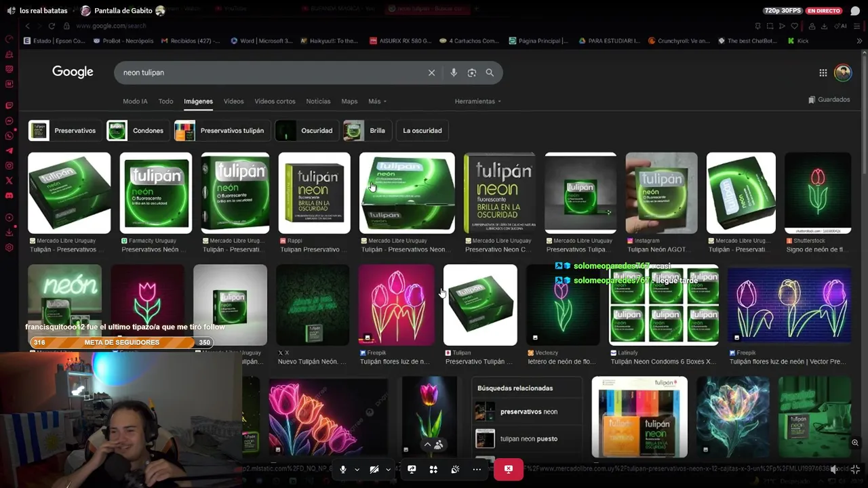Viewport: 868px width, 488px height.
Task: Open the downloads icon in the sidebar
Action: click(x=9, y=232)
